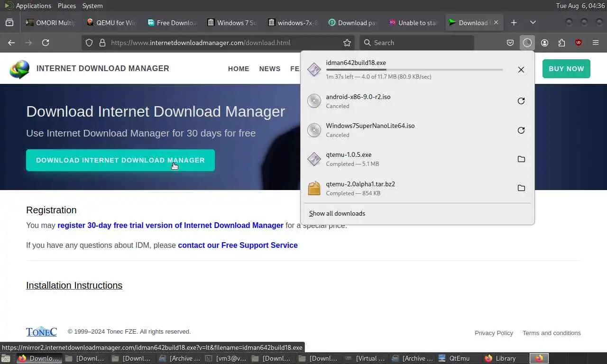This screenshot has height=364, width=607.
Task: Close the active Download tab
Action: coord(496,22)
